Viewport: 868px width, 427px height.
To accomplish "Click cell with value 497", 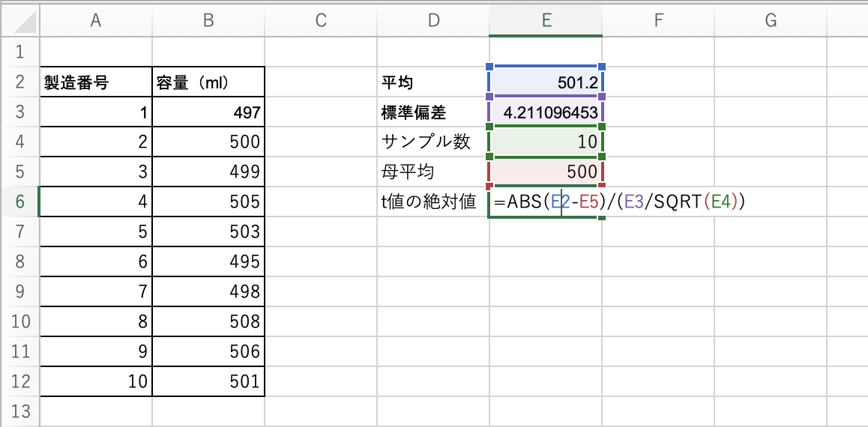I will click(208, 112).
